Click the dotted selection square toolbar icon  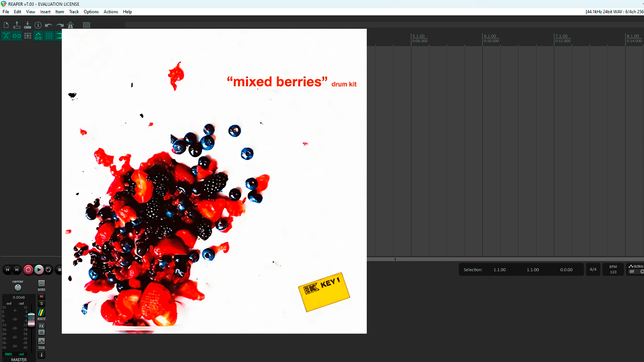pyautogui.click(x=86, y=25)
